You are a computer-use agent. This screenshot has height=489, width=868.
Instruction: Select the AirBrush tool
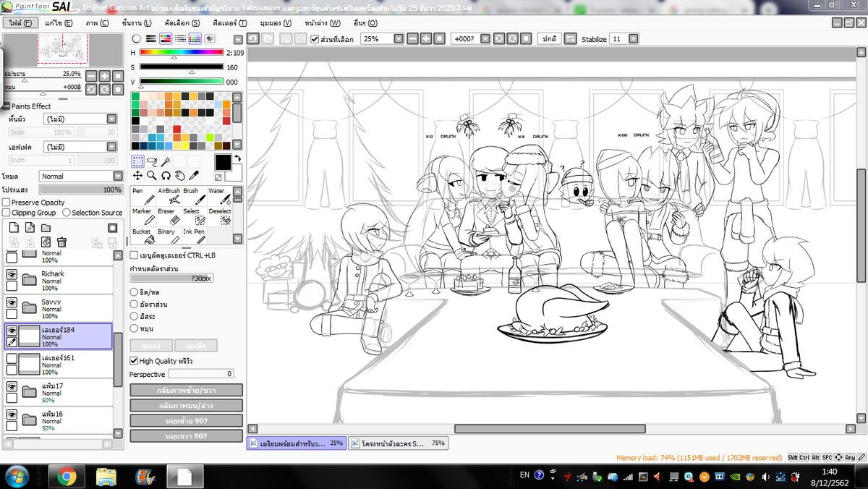tap(169, 196)
